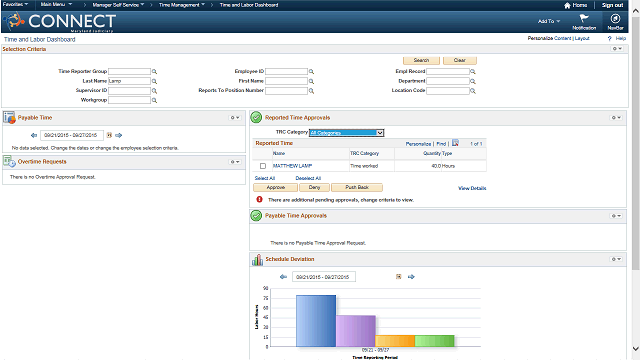
Task: Open the Last Name lookup magnifier
Action: click(154, 81)
